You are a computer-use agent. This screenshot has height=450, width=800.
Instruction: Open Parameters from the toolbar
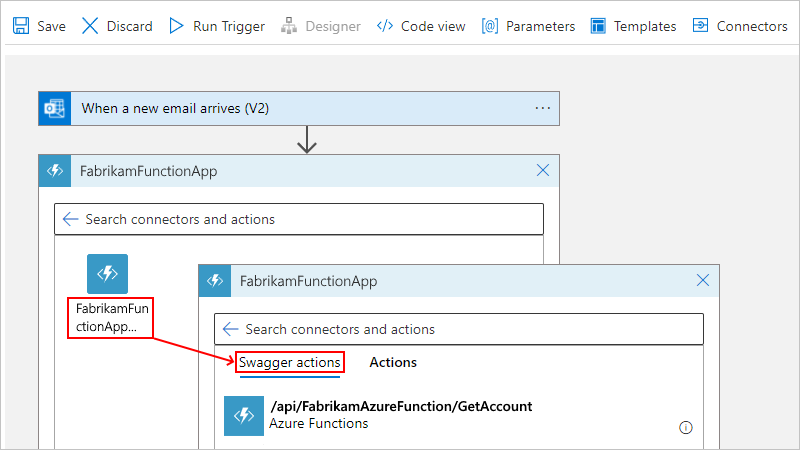(x=529, y=26)
